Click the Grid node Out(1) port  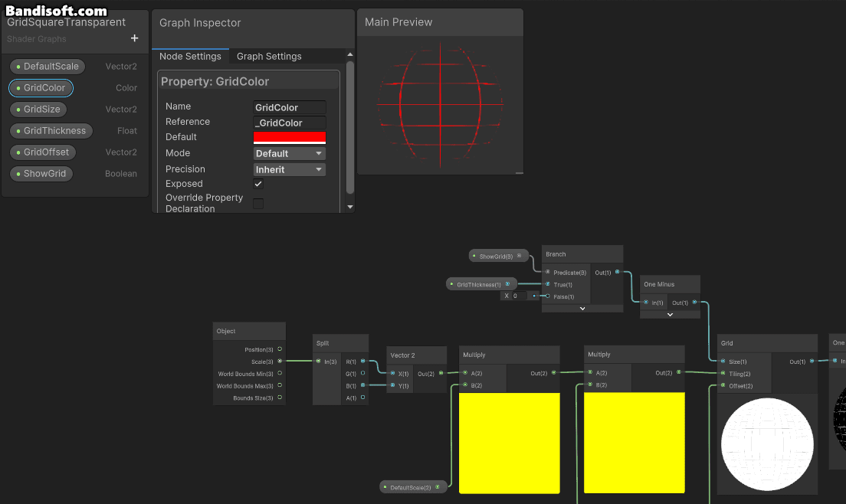click(812, 362)
